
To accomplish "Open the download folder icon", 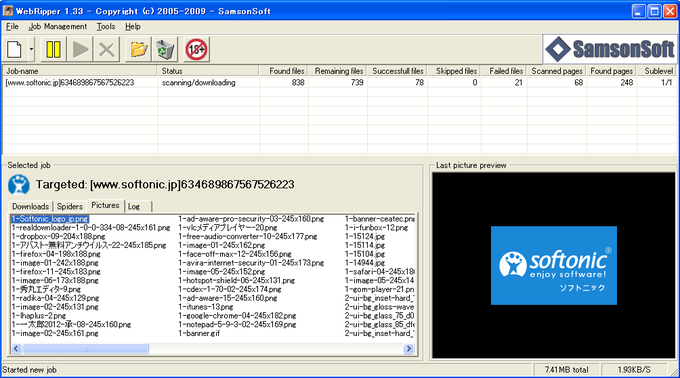I will (138, 49).
